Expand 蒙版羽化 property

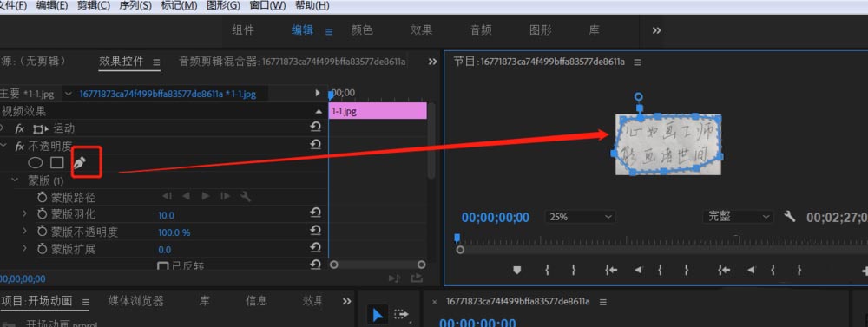point(24,213)
